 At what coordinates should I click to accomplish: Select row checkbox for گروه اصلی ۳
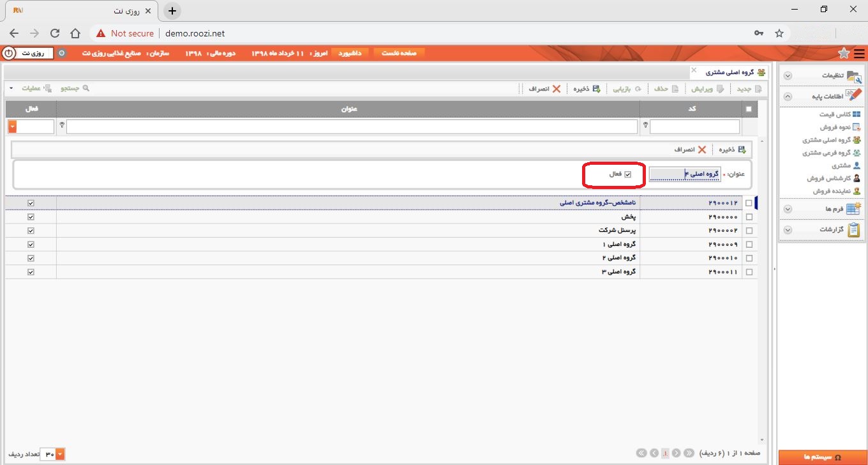(x=749, y=272)
